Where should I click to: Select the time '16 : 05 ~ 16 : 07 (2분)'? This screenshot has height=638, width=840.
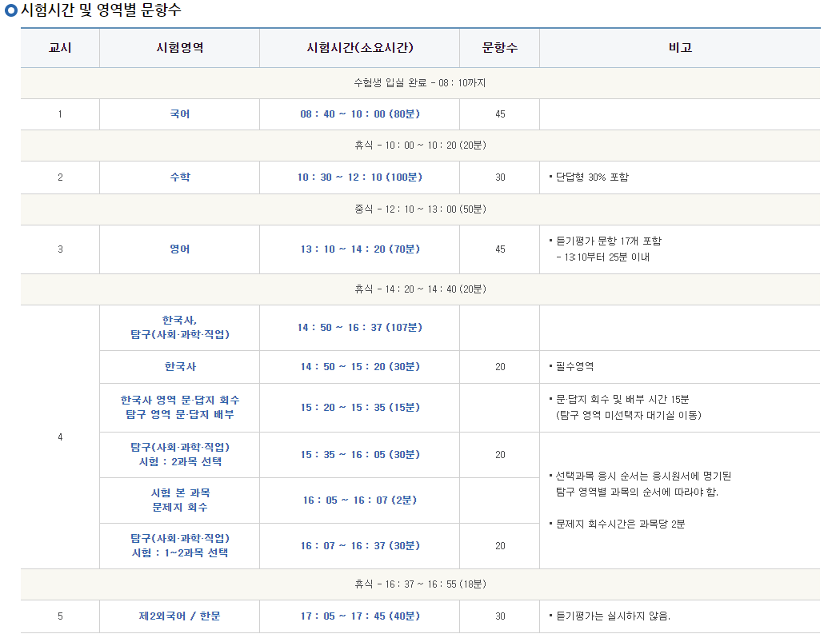(x=359, y=500)
